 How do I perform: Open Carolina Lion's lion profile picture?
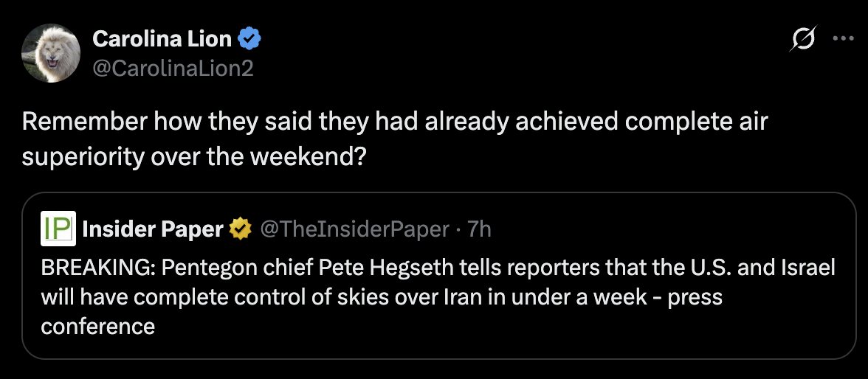pos(50,53)
